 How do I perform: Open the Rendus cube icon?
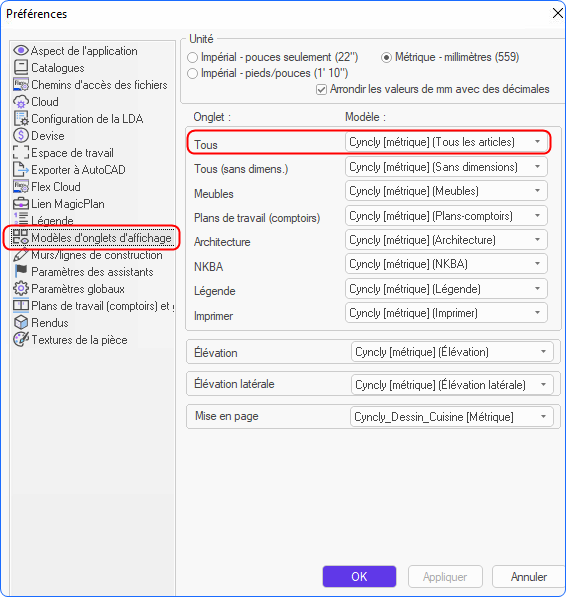click(21, 322)
